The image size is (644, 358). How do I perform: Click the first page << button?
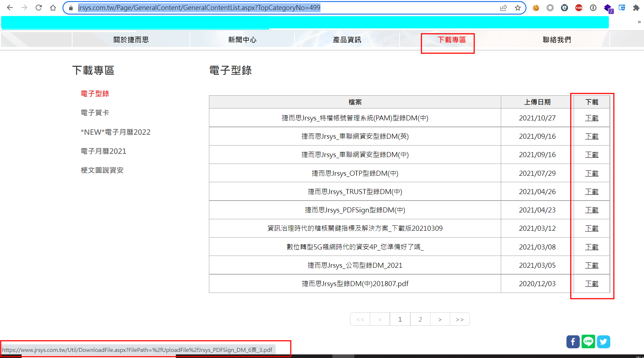click(360, 319)
